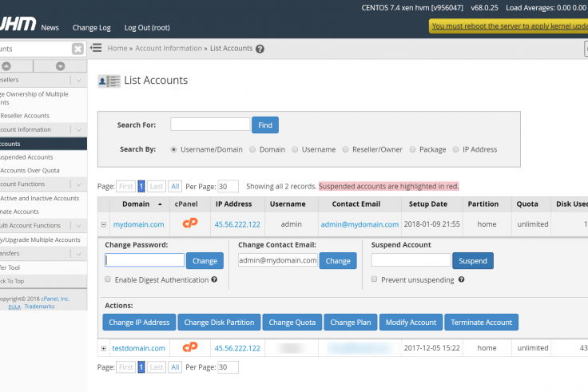Image resolution: width=588 pixels, height=392 pixels.
Task: Collapse Account Information sidebar section chevron
Action: click(79, 129)
